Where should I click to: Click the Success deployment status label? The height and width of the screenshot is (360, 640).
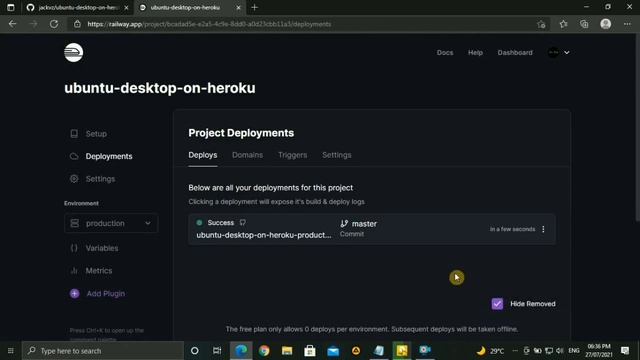(x=220, y=223)
